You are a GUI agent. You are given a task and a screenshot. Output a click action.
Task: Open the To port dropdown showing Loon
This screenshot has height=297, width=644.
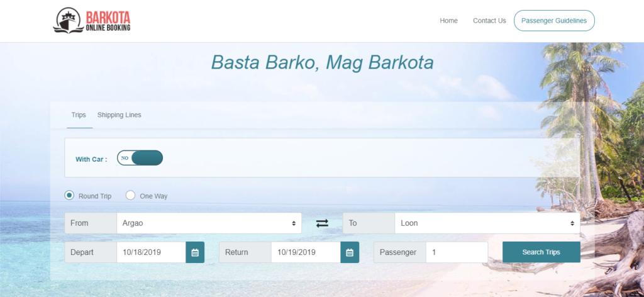pyautogui.click(x=487, y=223)
